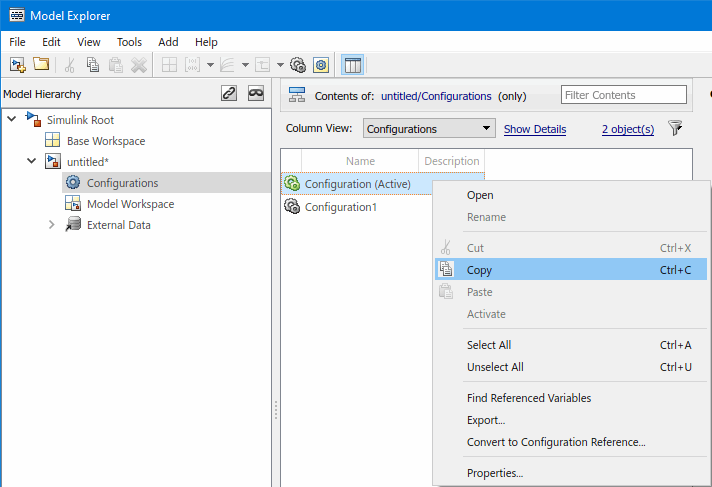Click the new model toolbar icon

[17, 64]
